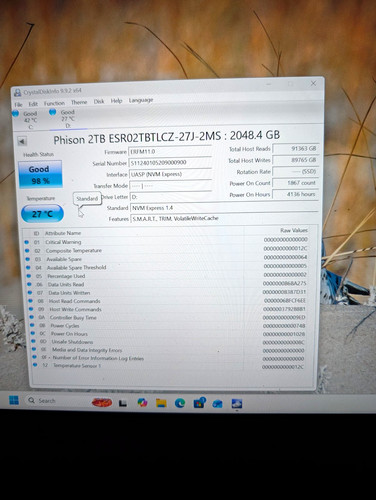The image size is (376, 500).
Task: Open the Function menu
Action: coord(54,103)
